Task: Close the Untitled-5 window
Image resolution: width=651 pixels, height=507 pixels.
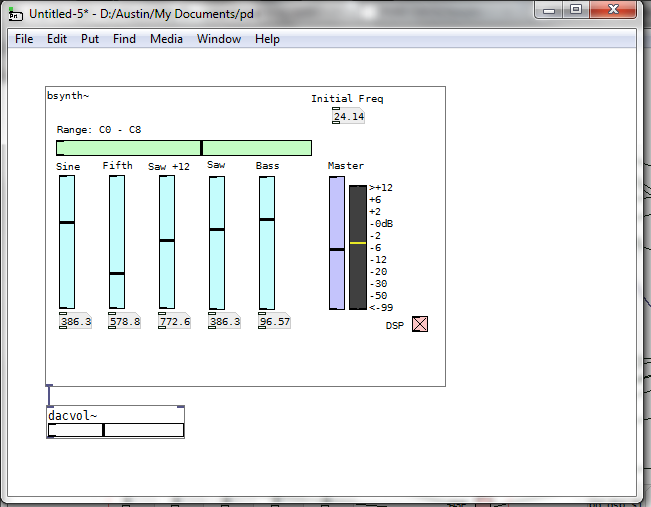Action: point(613,10)
